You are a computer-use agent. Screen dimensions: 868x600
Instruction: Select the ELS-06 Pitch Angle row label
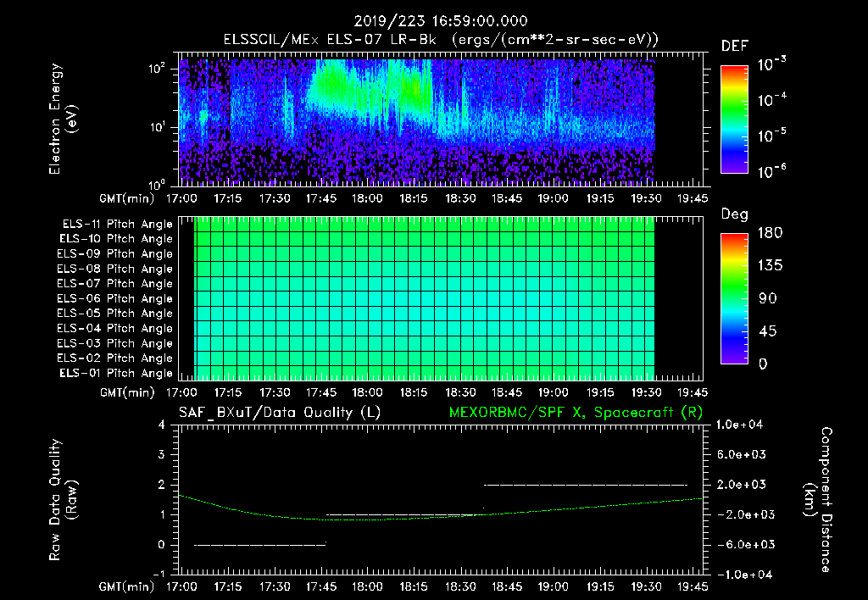[x=115, y=298]
